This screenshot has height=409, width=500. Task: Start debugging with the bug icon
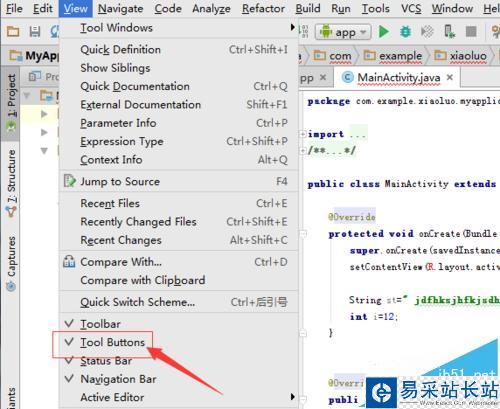[405, 32]
